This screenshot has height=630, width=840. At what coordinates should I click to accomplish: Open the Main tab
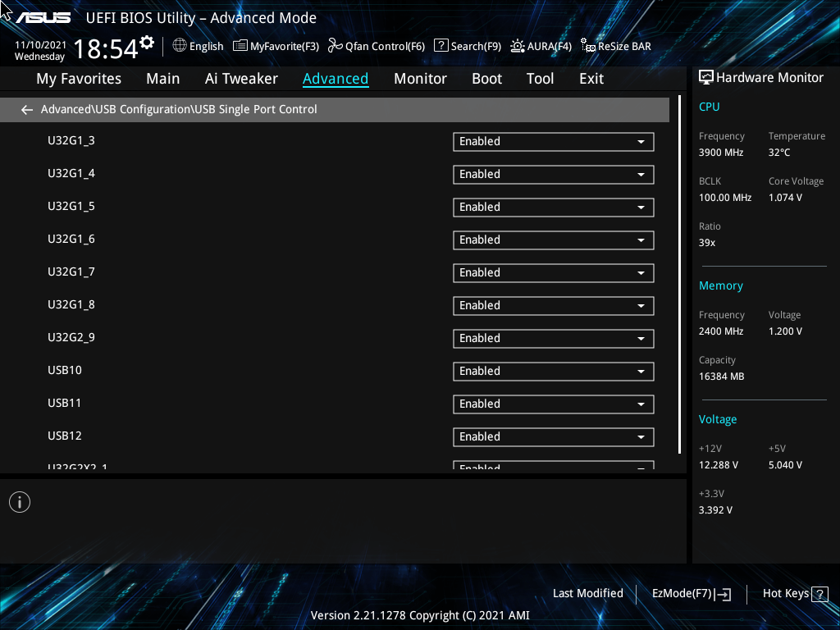coord(163,79)
